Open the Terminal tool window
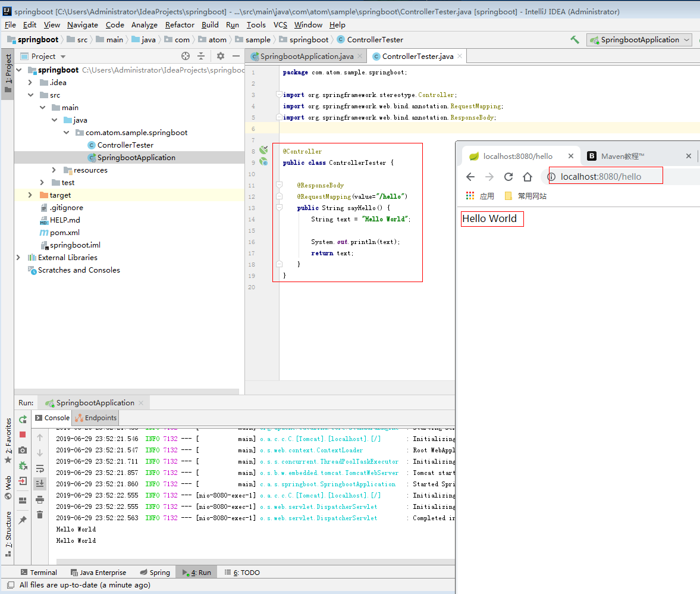The image size is (700, 594). (39, 573)
